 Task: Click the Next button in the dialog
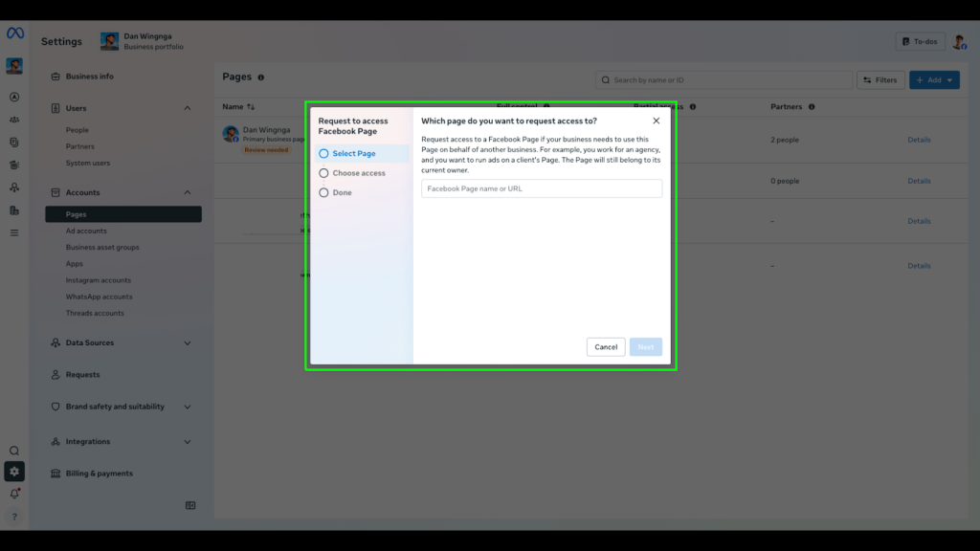646,346
